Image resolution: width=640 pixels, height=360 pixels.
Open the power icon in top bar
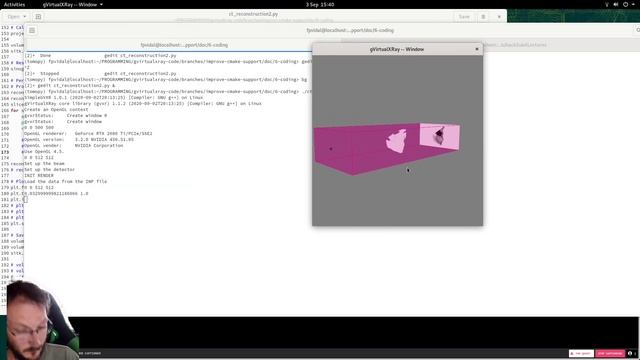click(625, 4)
